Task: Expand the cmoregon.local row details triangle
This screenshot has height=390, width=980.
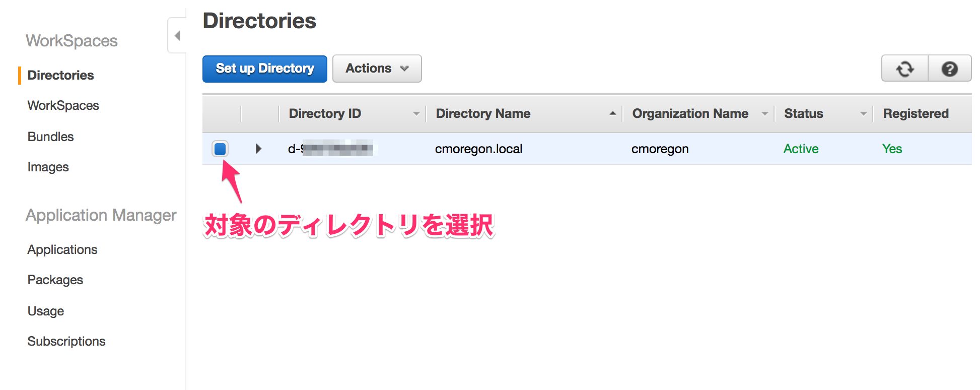Action: (258, 149)
